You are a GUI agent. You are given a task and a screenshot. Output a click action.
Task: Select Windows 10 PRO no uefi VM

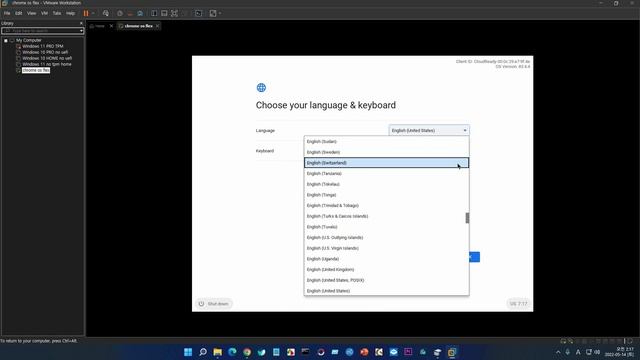45,52
